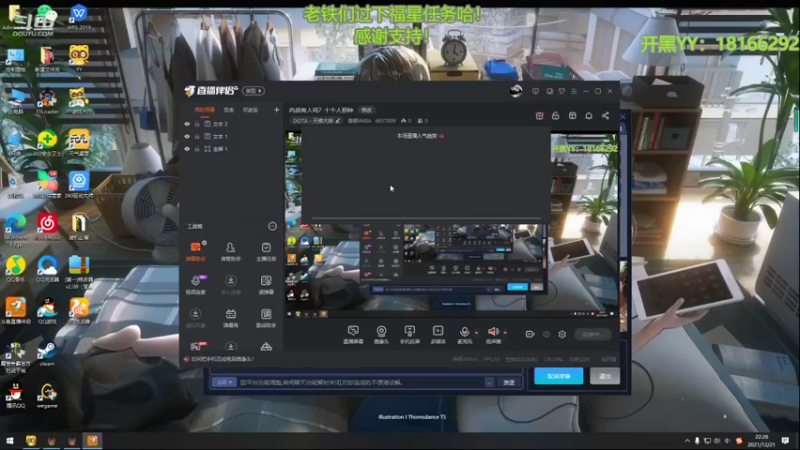Open WeGame desktop shortcut
Viewport: 800px width, 450px height.
[47, 396]
